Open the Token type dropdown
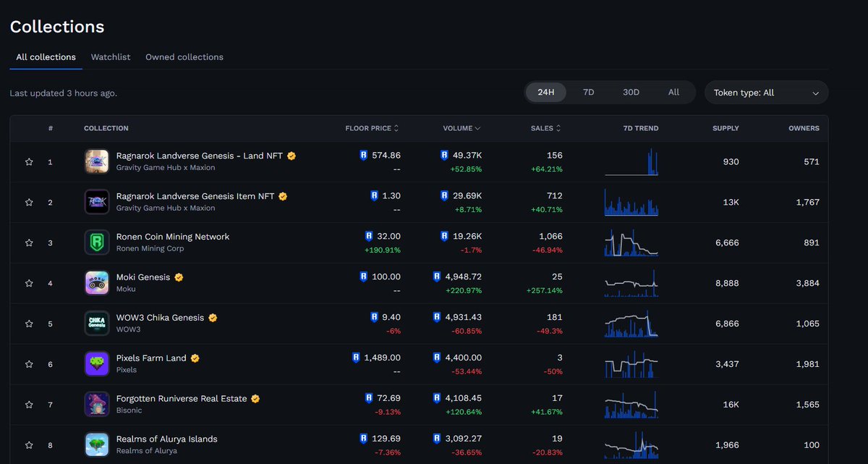The width and height of the screenshot is (868, 464). coord(766,92)
